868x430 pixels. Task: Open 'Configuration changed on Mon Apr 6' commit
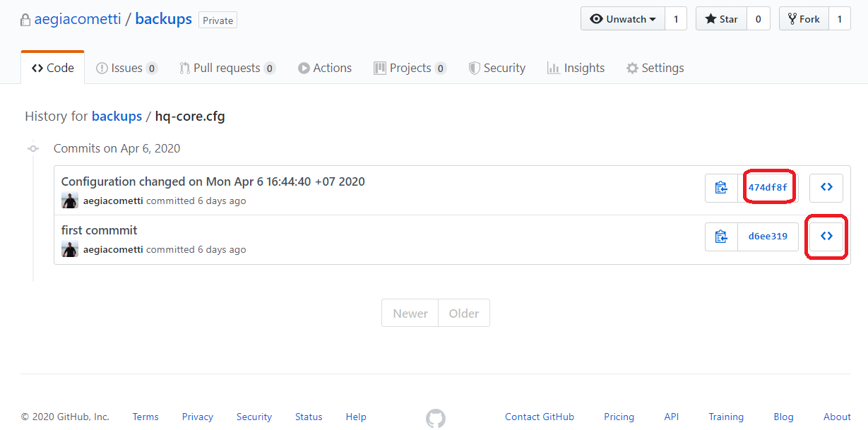click(213, 181)
